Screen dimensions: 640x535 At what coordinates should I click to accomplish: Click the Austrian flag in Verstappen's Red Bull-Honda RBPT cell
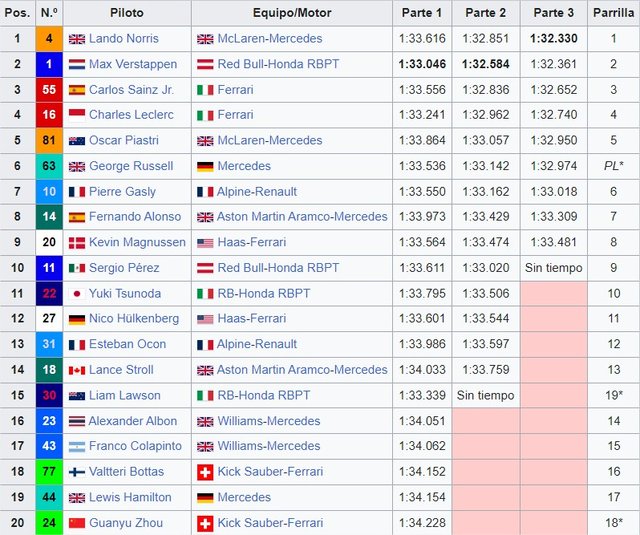click(x=205, y=64)
